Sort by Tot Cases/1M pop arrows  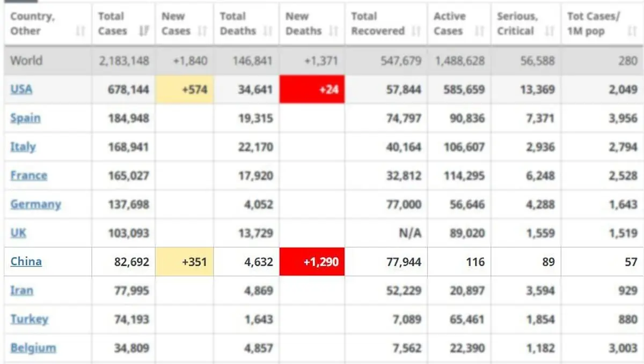pos(632,31)
